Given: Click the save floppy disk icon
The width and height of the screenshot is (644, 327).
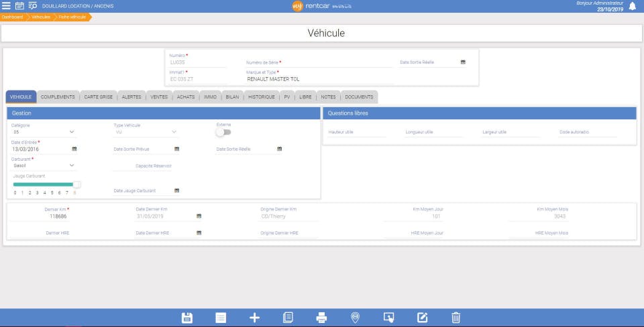Looking at the screenshot, I should [x=187, y=318].
